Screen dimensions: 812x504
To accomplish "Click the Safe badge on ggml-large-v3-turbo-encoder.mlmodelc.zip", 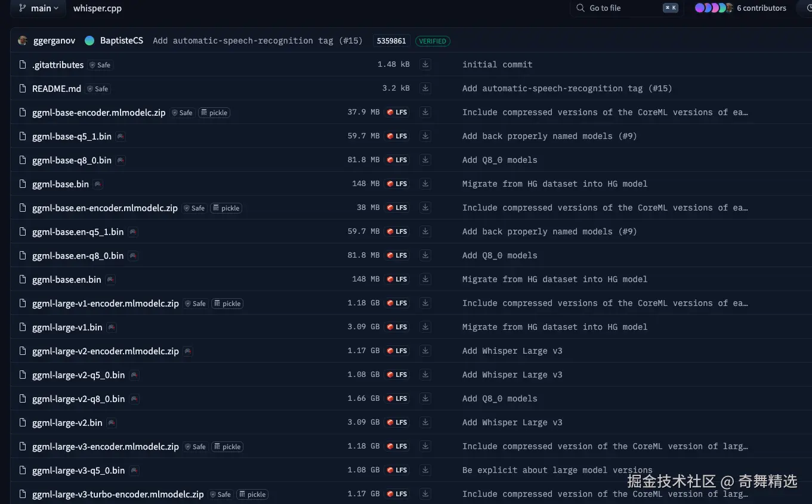I will click(x=220, y=494).
